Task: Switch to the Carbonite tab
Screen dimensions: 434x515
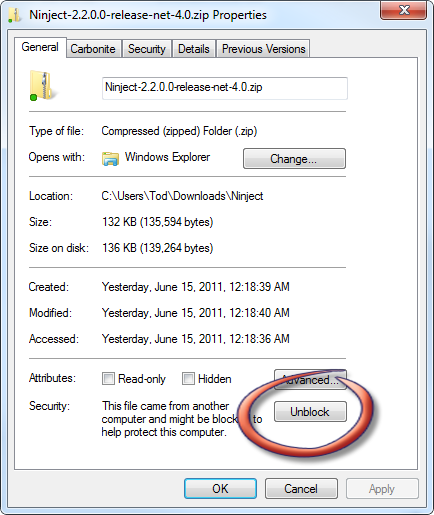Action: [93, 49]
